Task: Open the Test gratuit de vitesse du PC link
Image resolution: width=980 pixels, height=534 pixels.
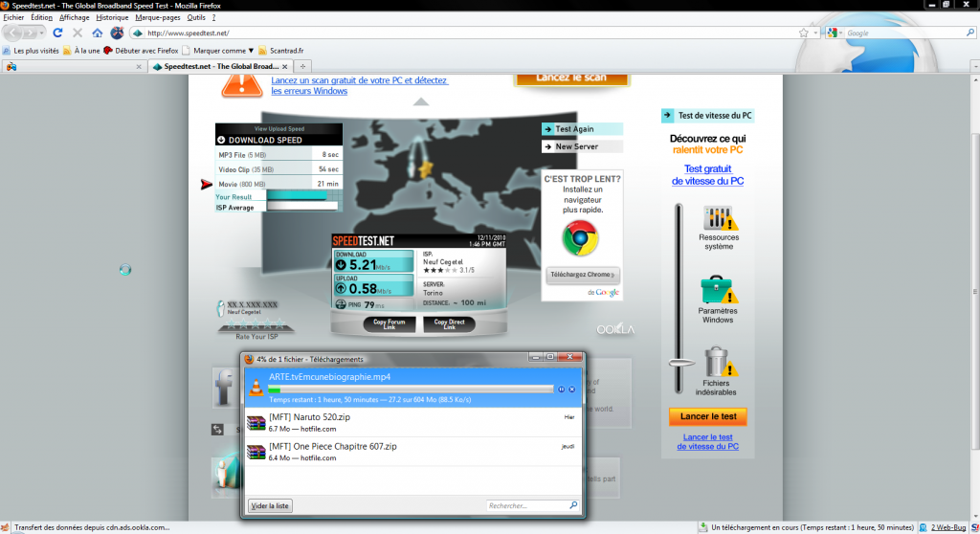Action: (x=707, y=174)
